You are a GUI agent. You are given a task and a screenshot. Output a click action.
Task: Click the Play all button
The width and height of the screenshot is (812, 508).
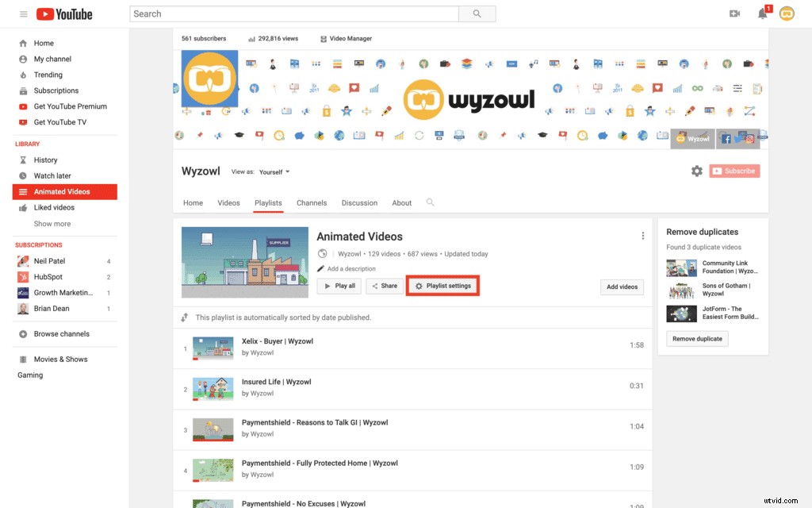(339, 286)
